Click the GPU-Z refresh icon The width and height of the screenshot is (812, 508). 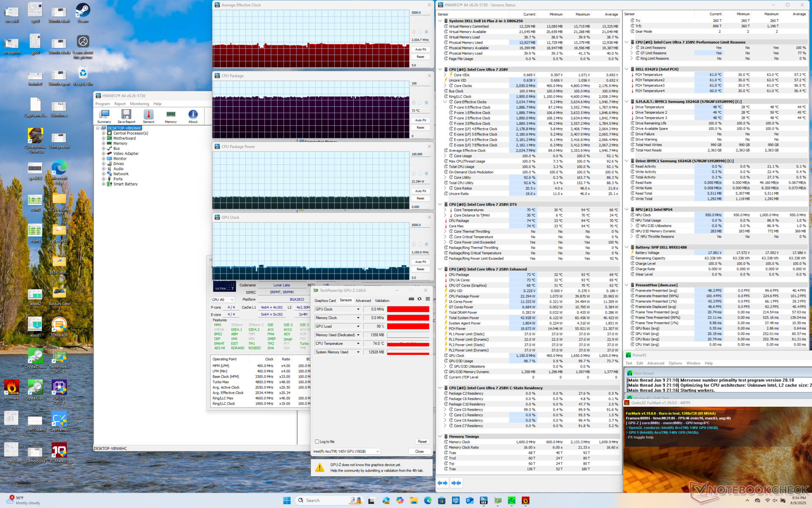click(x=420, y=299)
